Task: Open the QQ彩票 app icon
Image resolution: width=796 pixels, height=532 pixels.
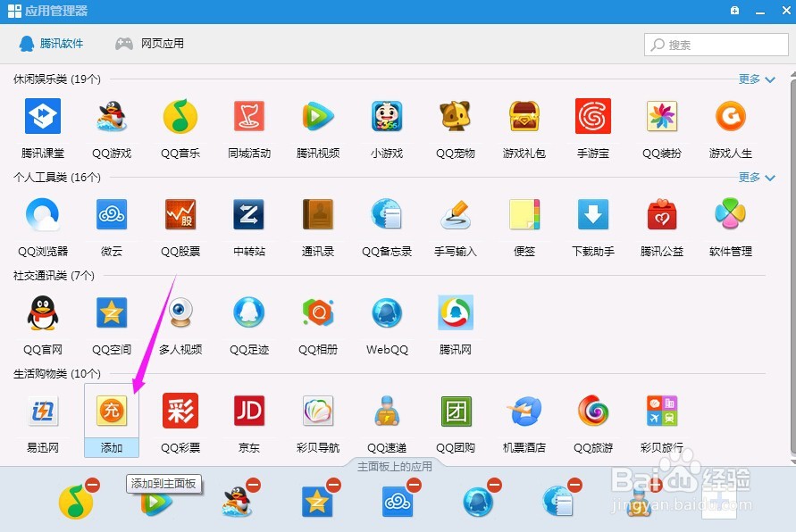Action: [x=180, y=411]
